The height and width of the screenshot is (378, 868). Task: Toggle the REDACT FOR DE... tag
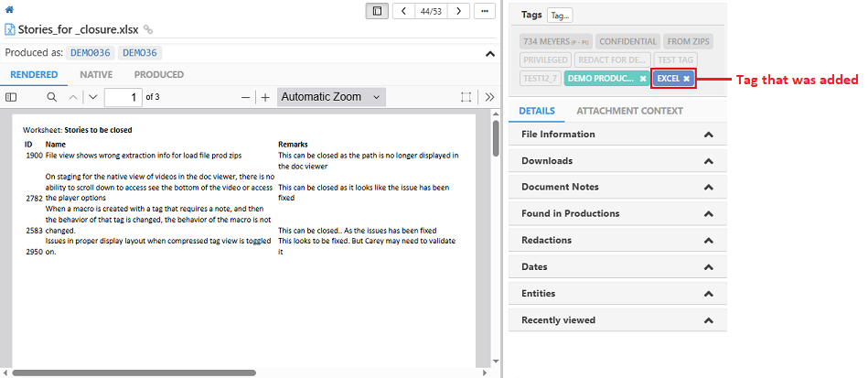click(612, 59)
